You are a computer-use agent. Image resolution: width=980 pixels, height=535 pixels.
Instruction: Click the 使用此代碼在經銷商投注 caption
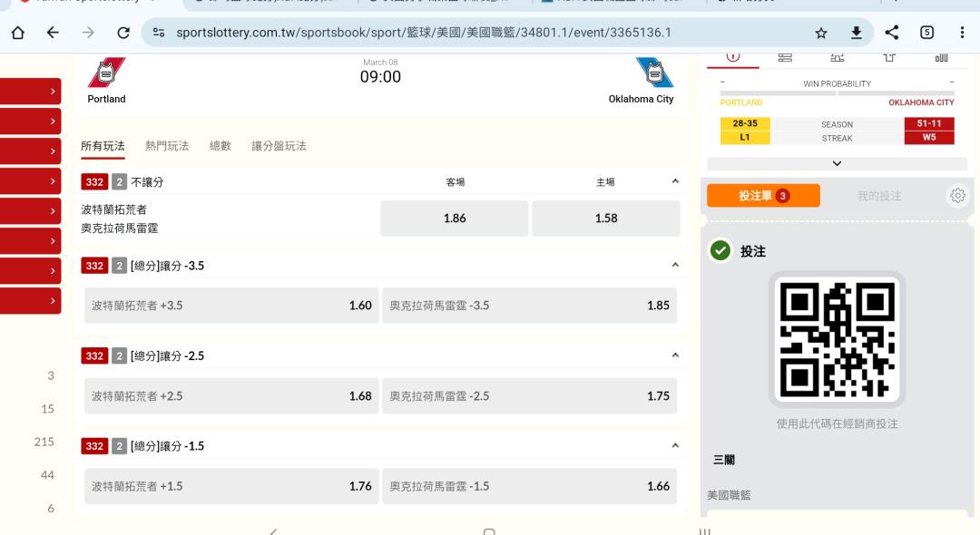coord(837,423)
